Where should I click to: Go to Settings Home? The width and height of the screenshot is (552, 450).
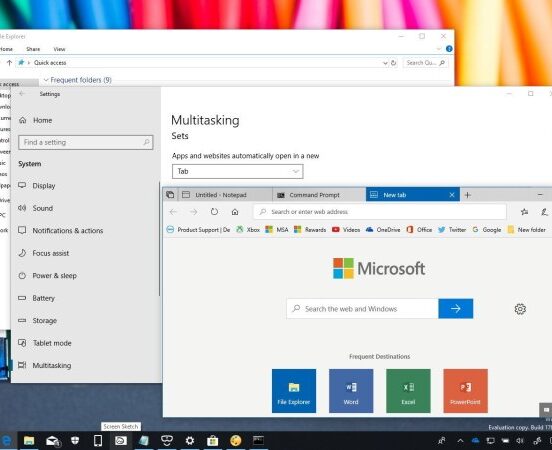coord(35,120)
